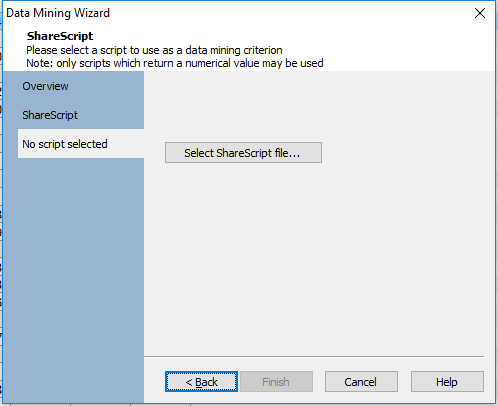
Task: Select the Overview step in sidebar
Action: tap(45, 86)
